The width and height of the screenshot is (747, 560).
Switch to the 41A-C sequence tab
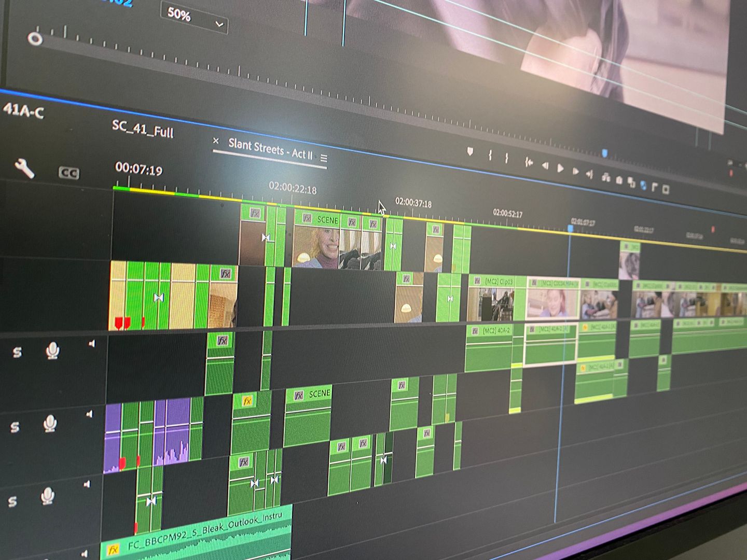tap(23, 110)
